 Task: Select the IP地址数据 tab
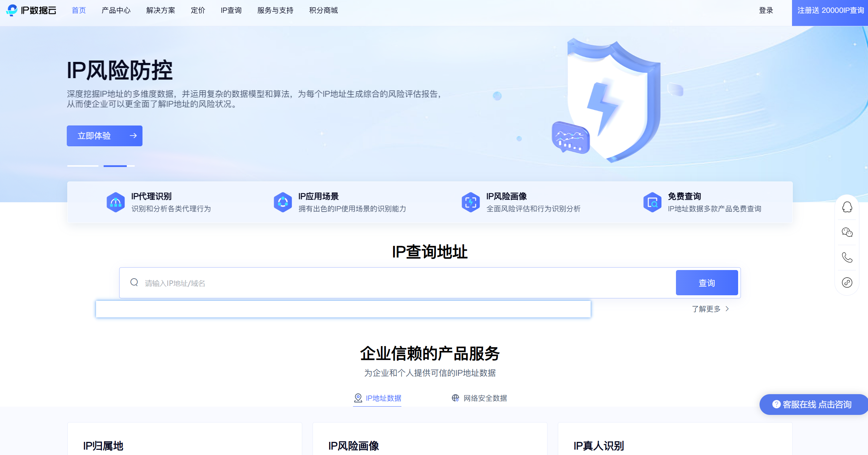(378, 398)
